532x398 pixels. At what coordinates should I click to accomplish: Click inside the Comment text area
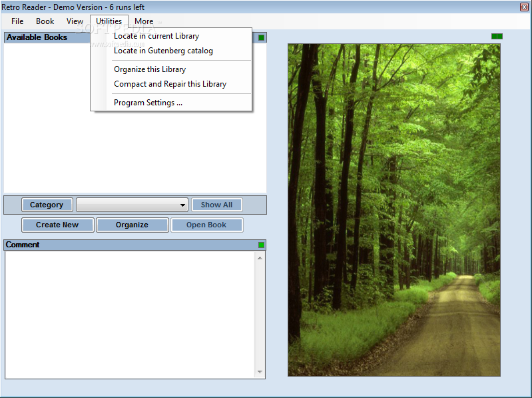click(130, 315)
